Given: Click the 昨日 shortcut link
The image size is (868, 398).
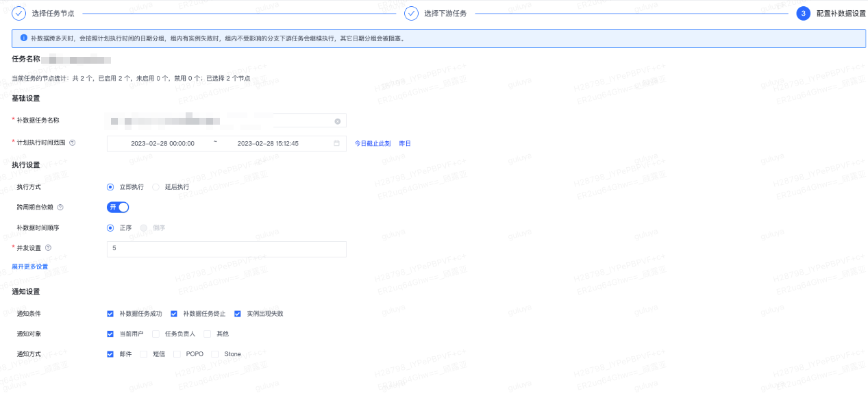Looking at the screenshot, I should tap(405, 144).
